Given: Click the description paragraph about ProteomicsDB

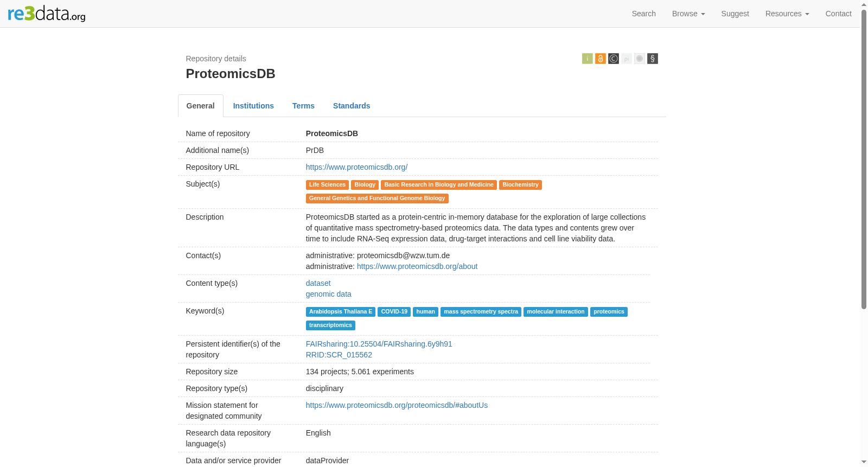Looking at the screenshot, I should tap(476, 228).
